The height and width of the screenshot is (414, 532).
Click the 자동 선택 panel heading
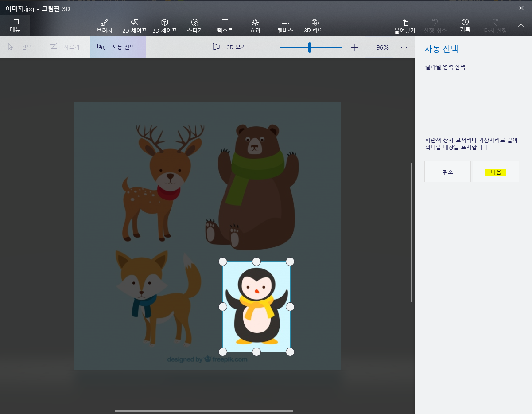pos(441,49)
